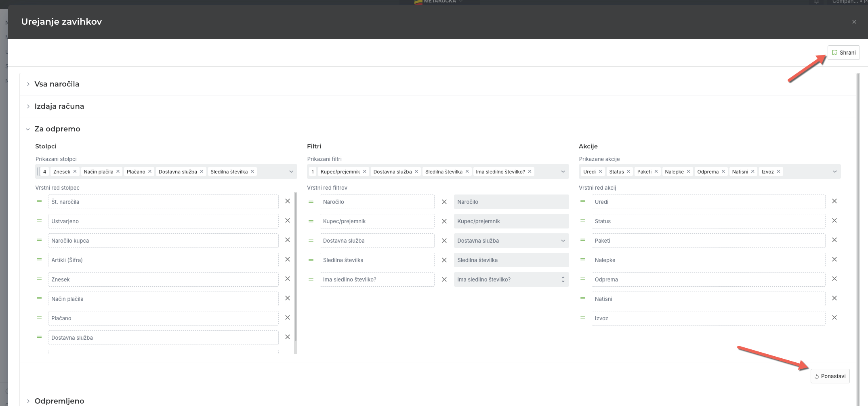Open the Prikazani stolpci dropdown
Screen dimensions: 868x406
291,171
